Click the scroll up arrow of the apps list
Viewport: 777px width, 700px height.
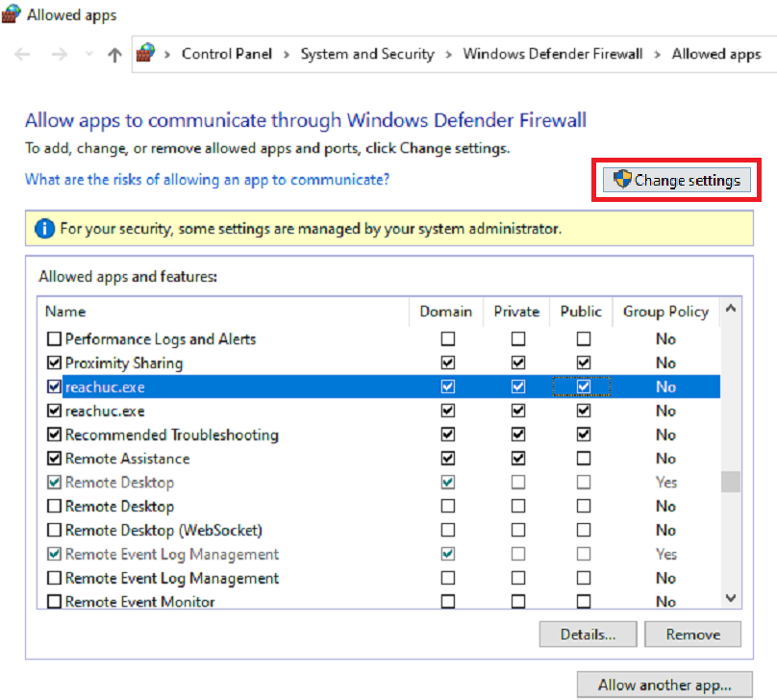[x=731, y=309]
